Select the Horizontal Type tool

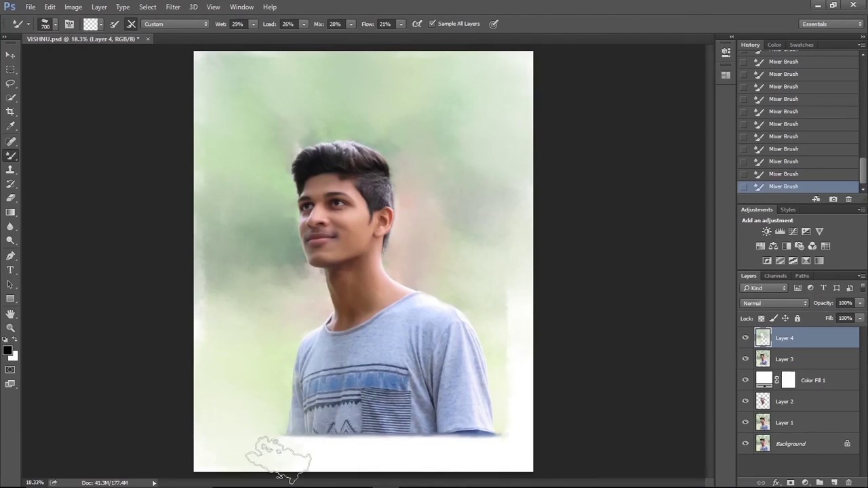click(x=10, y=270)
